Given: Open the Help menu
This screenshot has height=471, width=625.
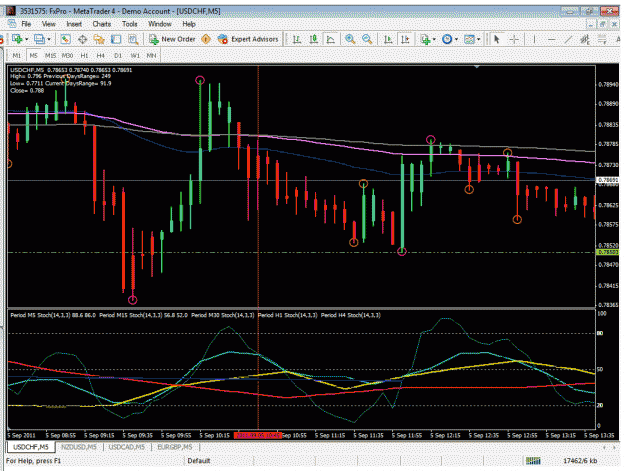Looking at the screenshot, I should (189, 24).
